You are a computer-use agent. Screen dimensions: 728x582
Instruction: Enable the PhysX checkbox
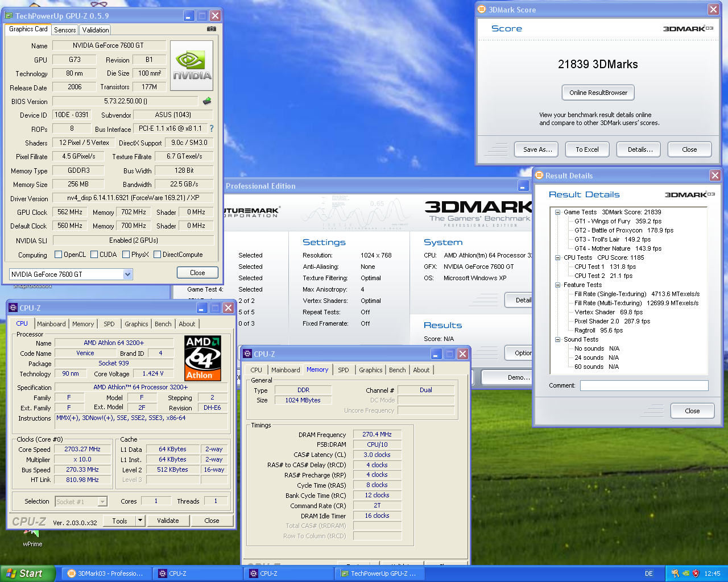coord(126,255)
